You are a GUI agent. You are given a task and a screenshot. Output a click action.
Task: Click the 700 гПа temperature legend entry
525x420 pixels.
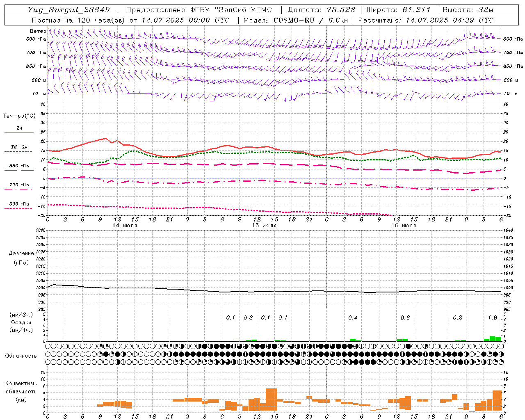click(x=19, y=185)
